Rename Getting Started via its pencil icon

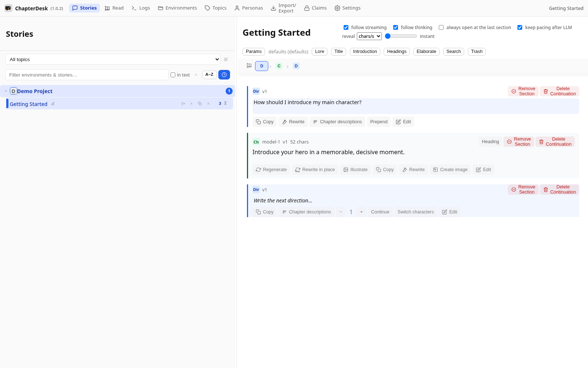(x=53, y=104)
